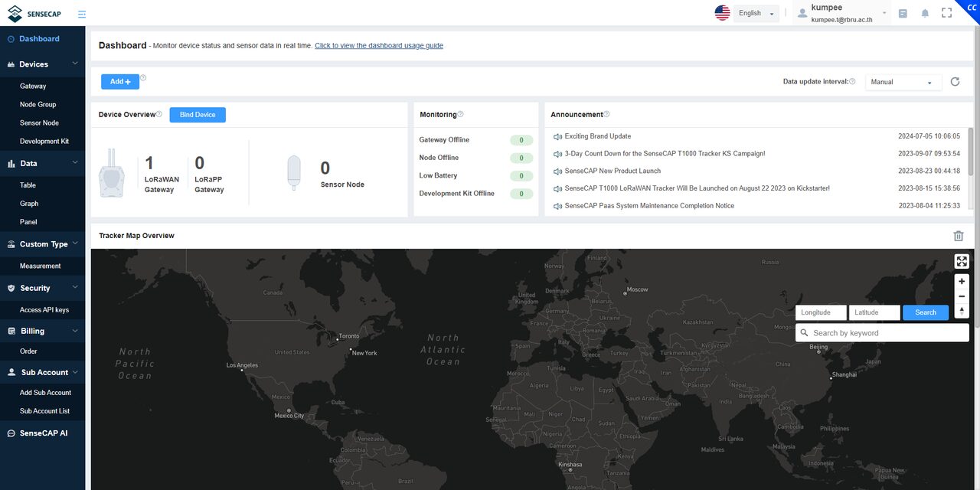Click the Bind Device button
The height and width of the screenshot is (490, 980).
tap(198, 115)
